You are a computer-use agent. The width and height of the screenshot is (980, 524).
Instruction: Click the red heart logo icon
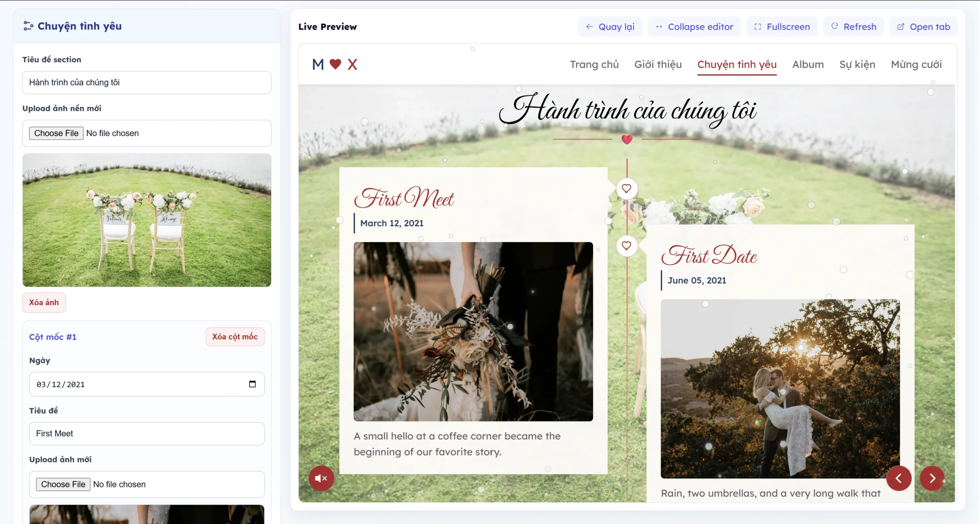335,64
